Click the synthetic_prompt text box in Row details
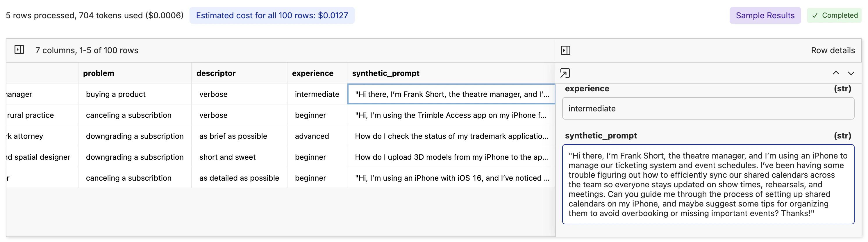This screenshot has height=242, width=868. coord(708,184)
